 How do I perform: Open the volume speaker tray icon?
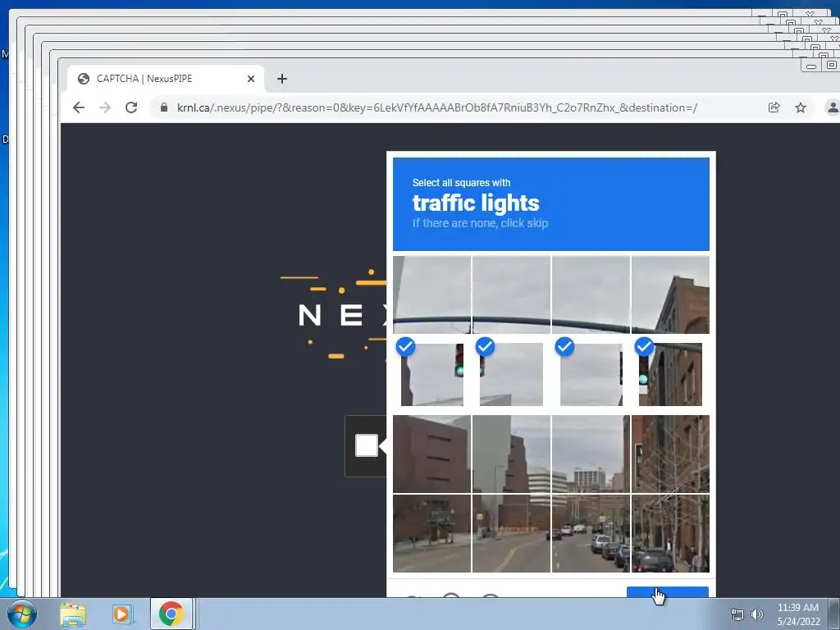pyautogui.click(x=756, y=614)
